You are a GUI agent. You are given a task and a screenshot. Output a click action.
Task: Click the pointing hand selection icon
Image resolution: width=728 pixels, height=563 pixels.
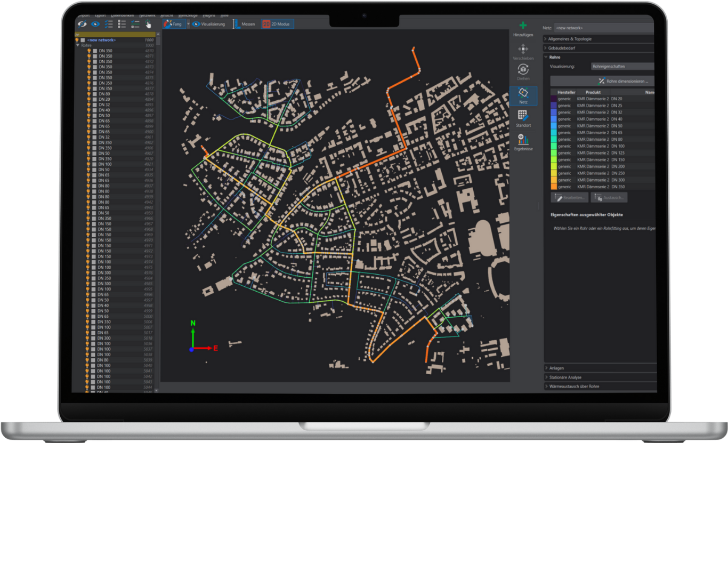point(148,24)
